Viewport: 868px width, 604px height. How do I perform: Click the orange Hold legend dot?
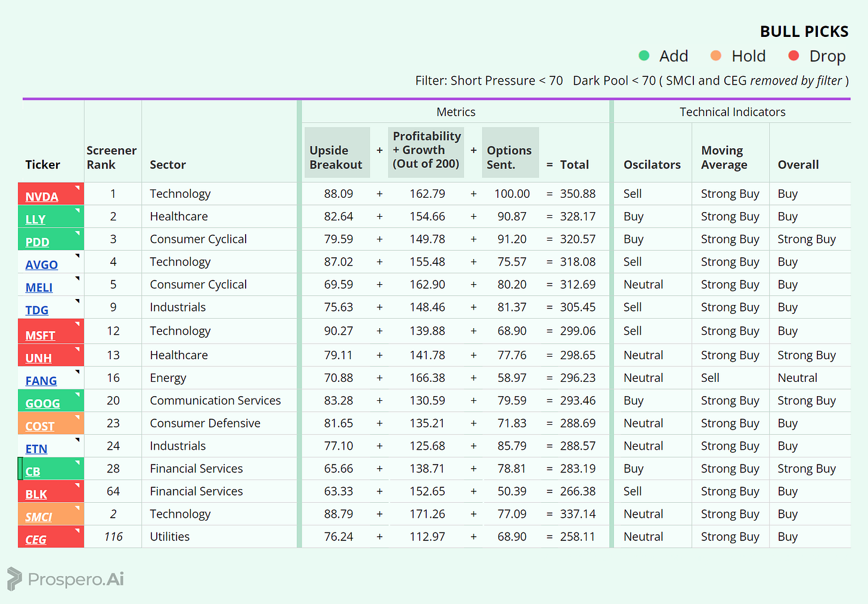[x=716, y=55]
